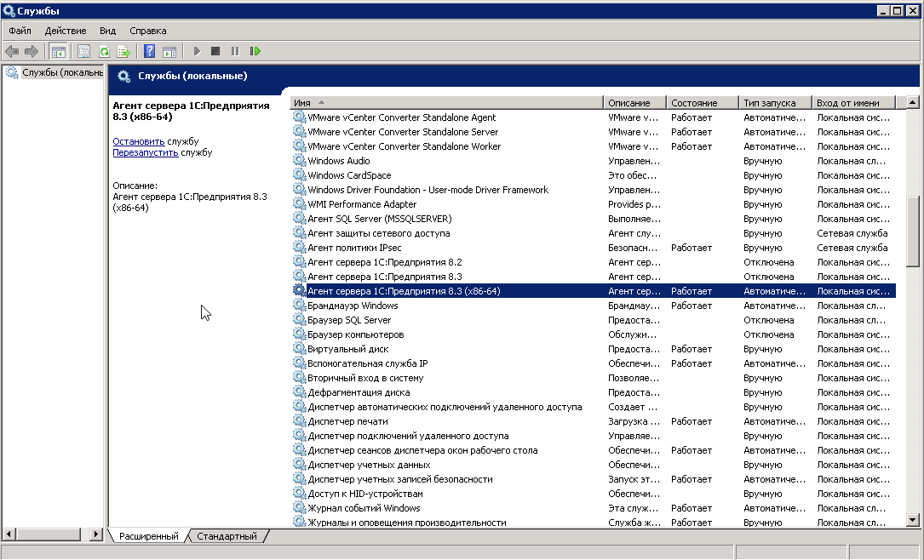Click the gear icon beside Журнал событий Windows
The width and height of the screenshot is (924, 560).
(300, 508)
